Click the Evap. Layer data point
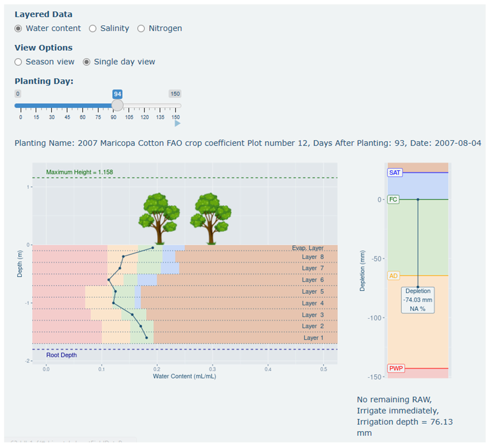This screenshot has width=492, height=448. (153, 248)
